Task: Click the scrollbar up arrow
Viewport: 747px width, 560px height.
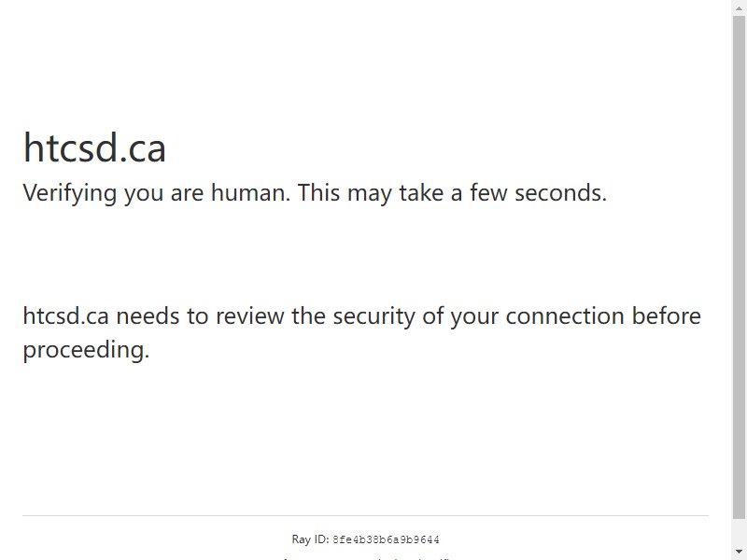Action: coord(739,7)
